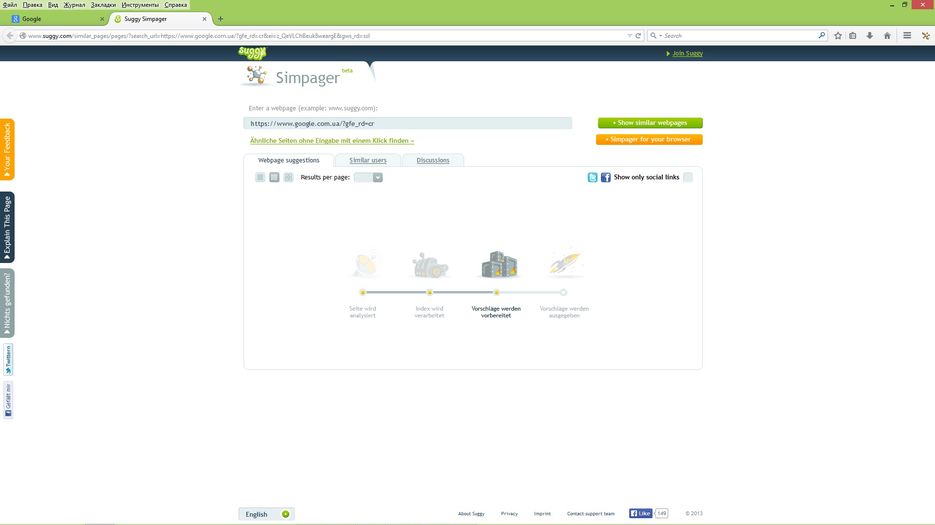The width and height of the screenshot is (935, 525).
Task: Select the Webpage suggestions tab
Action: pyautogui.click(x=289, y=160)
